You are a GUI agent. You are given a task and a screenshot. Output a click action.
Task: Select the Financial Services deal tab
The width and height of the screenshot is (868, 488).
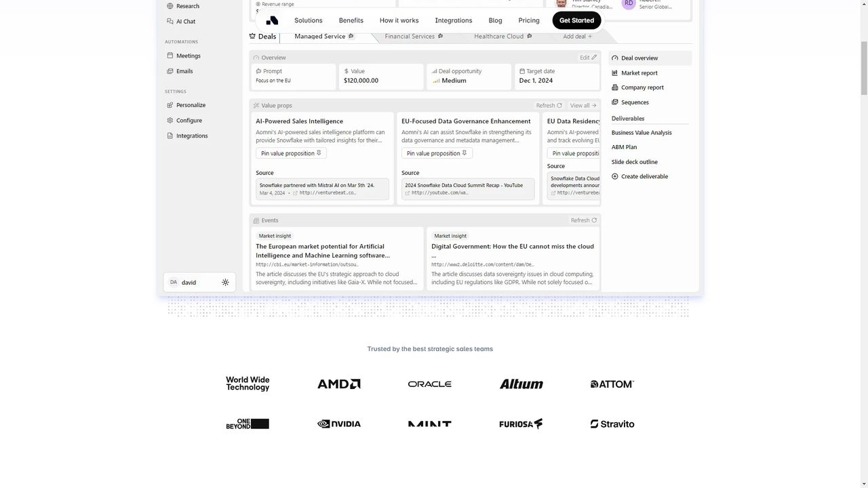pos(414,37)
